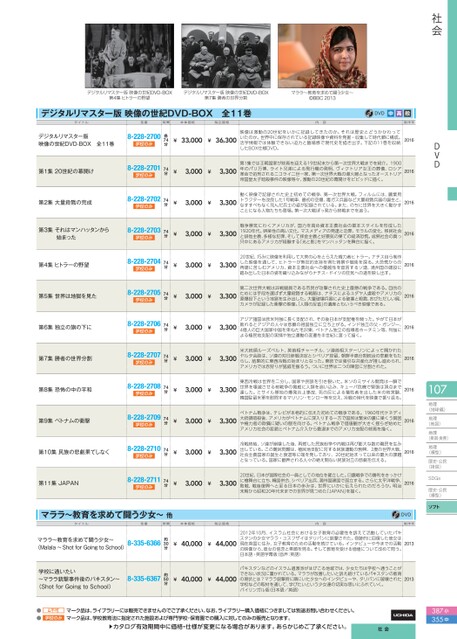Click title 学校に通いたい in the last row
The height and width of the screenshot is (639, 457).
point(57,571)
